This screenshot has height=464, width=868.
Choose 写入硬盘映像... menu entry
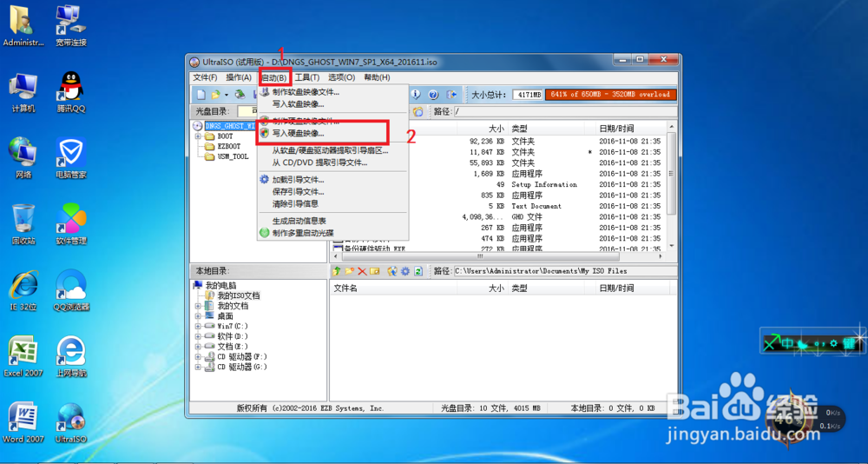coord(332,133)
